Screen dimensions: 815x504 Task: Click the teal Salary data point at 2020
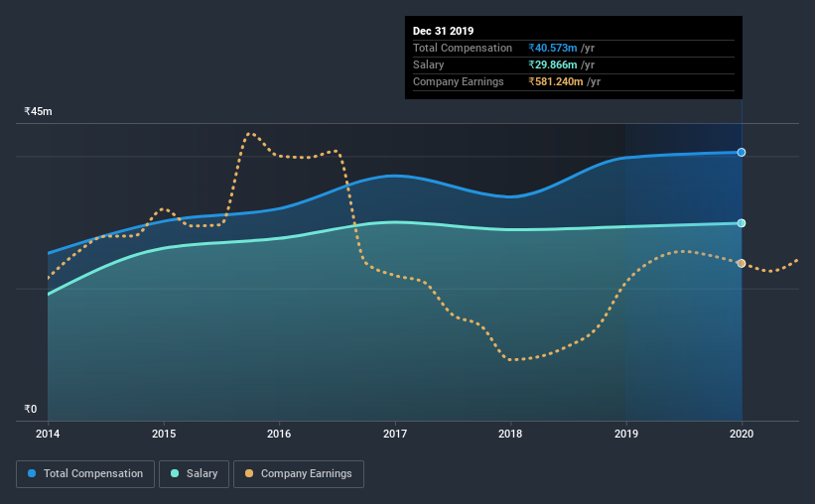tap(742, 223)
